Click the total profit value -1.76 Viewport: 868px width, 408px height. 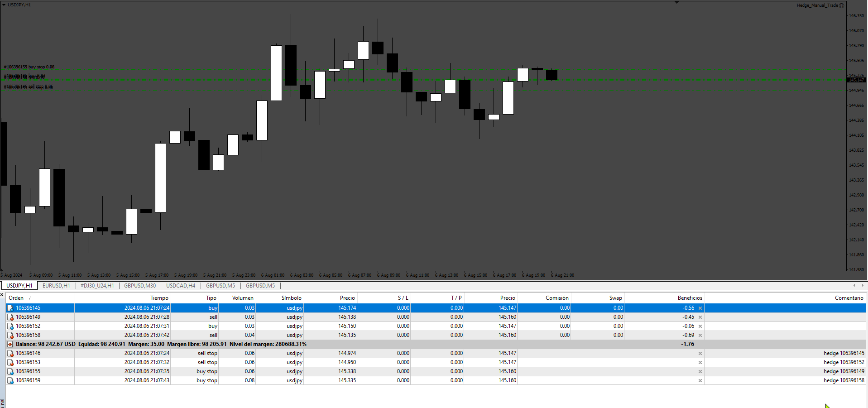[687, 344]
